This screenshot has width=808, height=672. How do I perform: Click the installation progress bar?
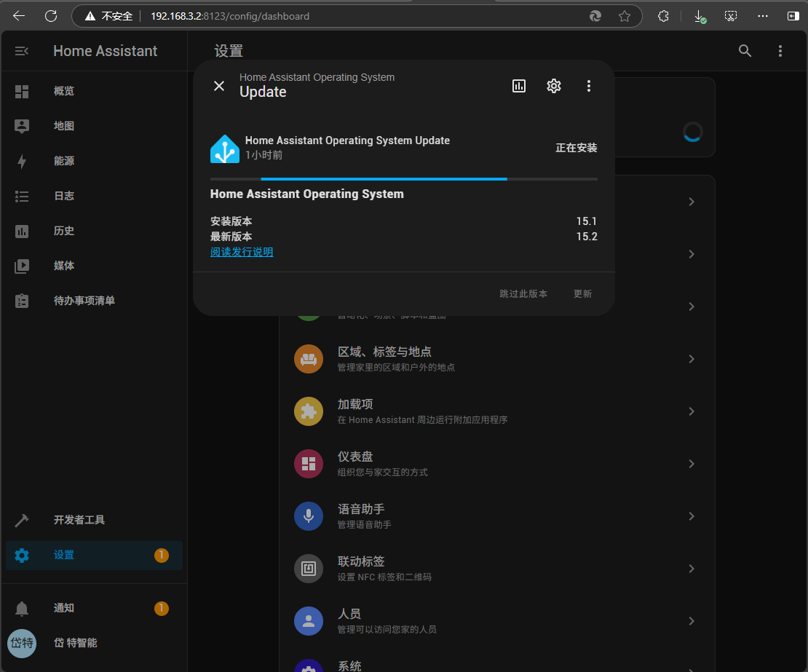[403, 178]
